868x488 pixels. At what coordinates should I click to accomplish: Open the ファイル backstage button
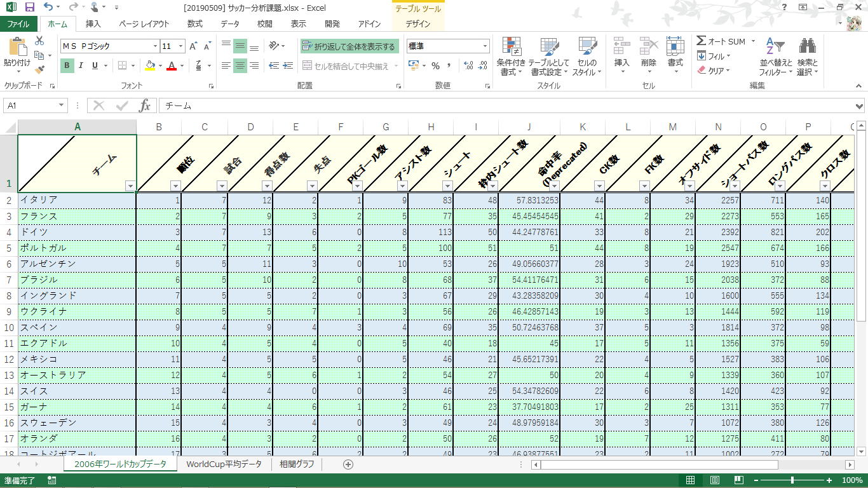18,24
